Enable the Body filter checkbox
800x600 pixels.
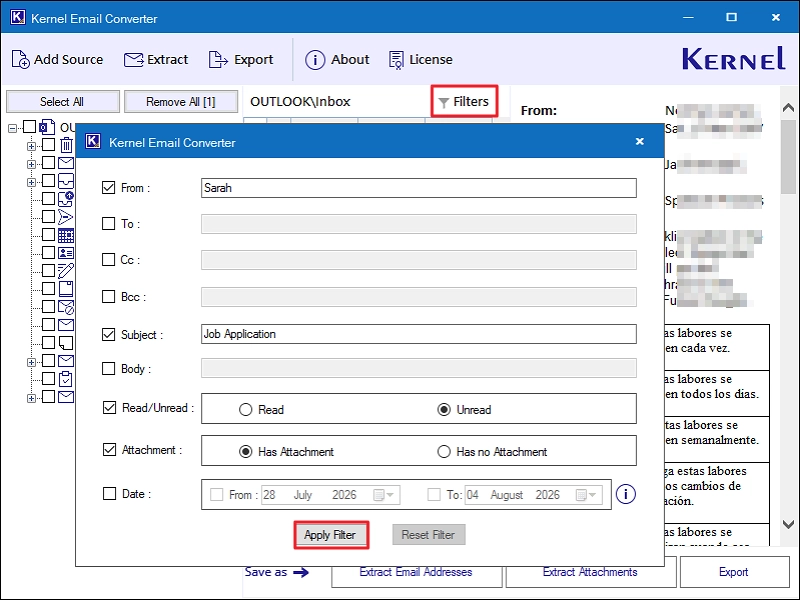108,368
